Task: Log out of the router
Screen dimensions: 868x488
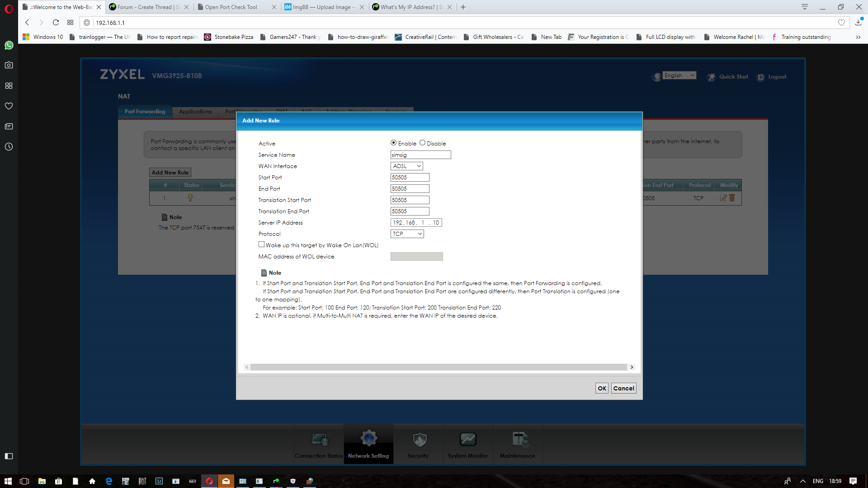Action: pos(772,77)
